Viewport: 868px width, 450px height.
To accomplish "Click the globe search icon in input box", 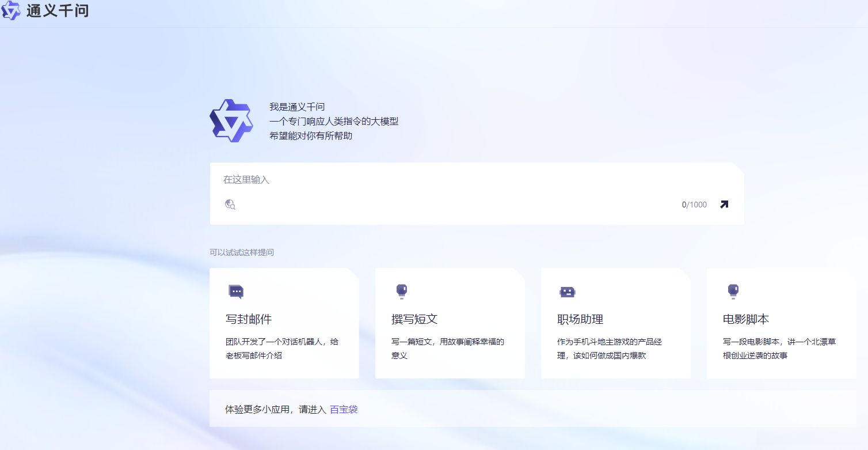I will tap(229, 205).
